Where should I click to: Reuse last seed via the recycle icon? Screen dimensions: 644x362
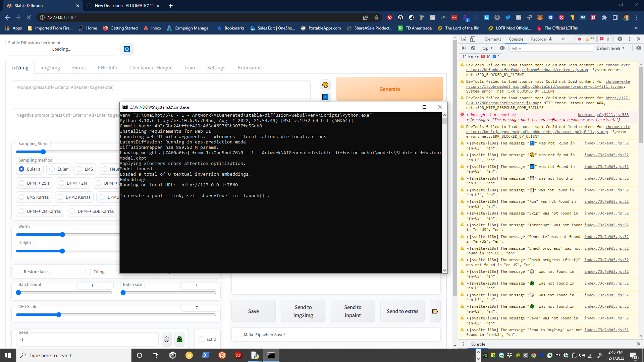[x=179, y=339]
